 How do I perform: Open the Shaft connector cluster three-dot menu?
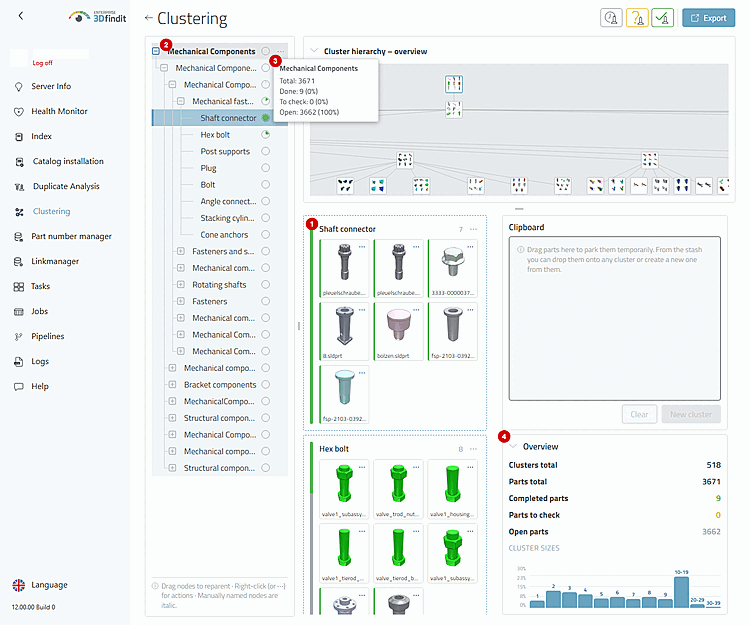(x=473, y=229)
